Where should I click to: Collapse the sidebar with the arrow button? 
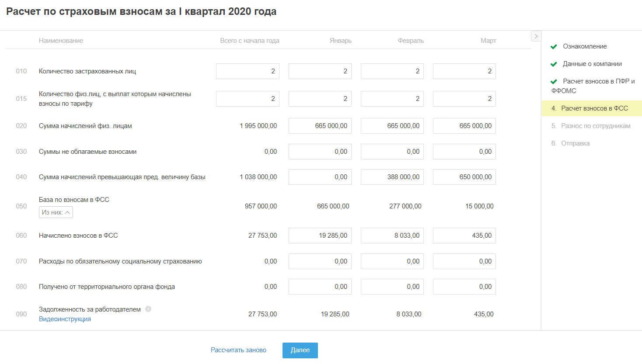tap(536, 36)
